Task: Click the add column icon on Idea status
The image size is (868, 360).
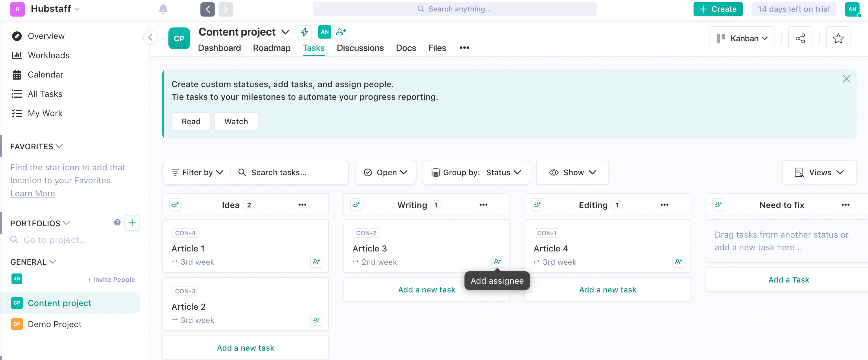Action: (x=175, y=205)
